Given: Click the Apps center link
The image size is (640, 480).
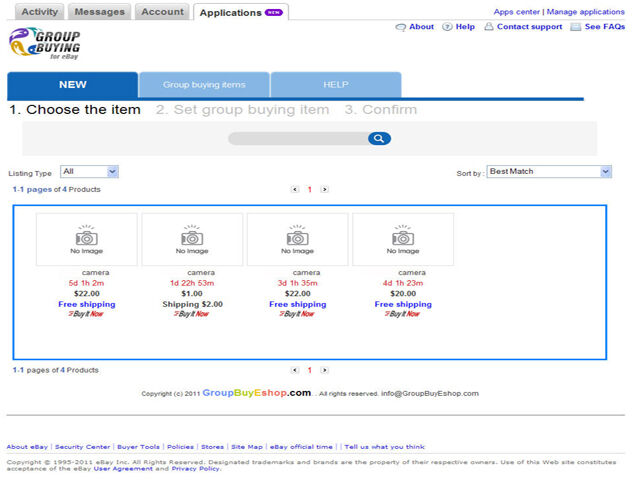Looking at the screenshot, I should pyautogui.click(x=516, y=12).
